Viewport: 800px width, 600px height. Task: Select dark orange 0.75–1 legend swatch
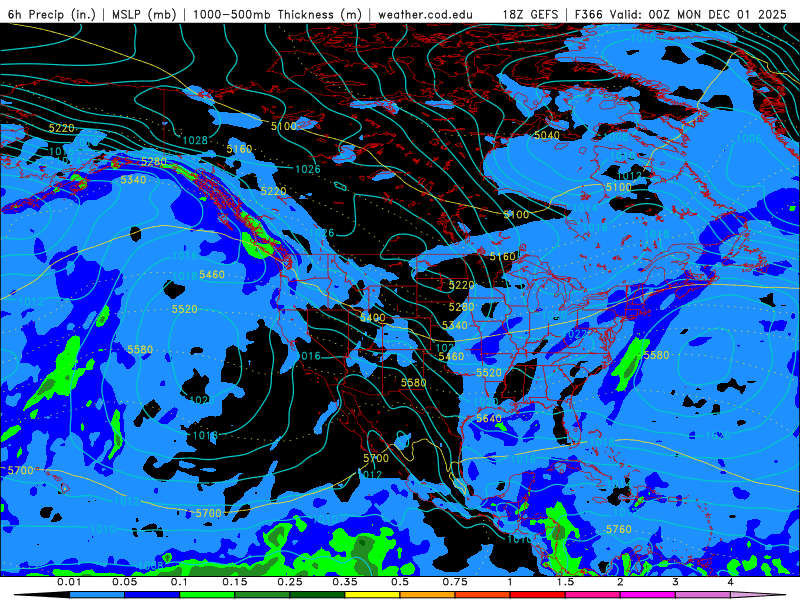[x=483, y=595]
